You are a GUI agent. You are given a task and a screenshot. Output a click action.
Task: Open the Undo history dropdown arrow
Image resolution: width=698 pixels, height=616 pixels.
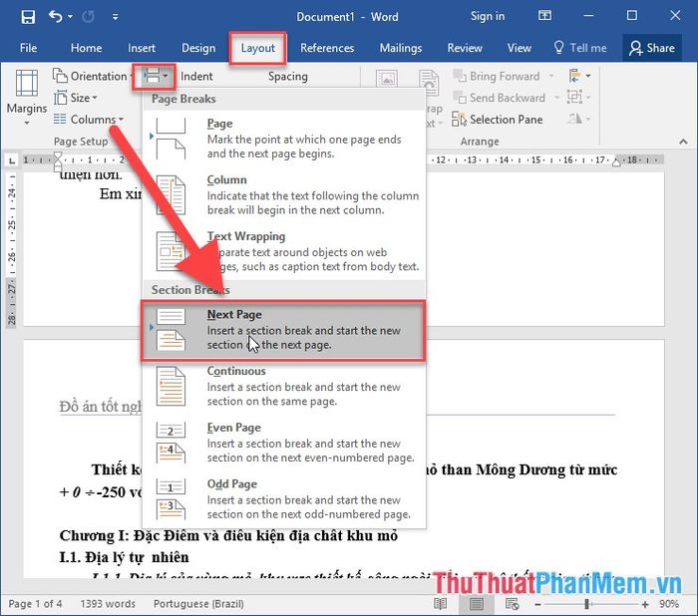(x=71, y=17)
